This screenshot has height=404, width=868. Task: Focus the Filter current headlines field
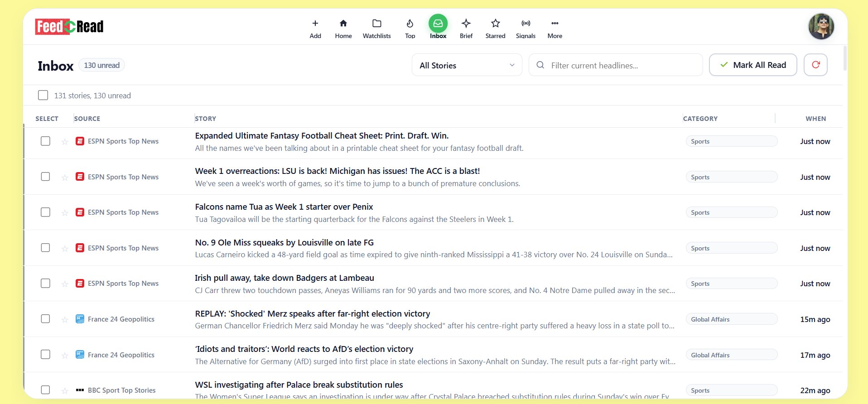click(x=616, y=65)
